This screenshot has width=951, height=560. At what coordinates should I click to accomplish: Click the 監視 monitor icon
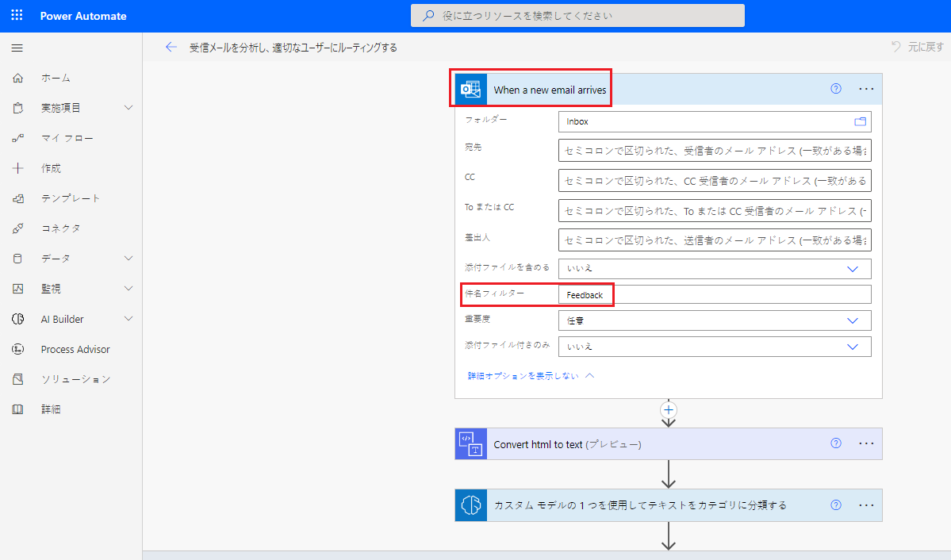tap(18, 289)
